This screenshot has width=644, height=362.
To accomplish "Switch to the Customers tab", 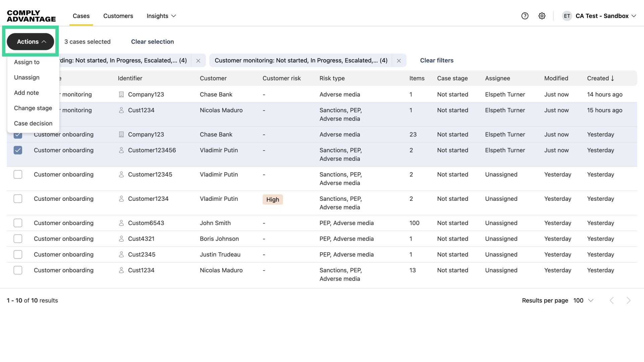I will coord(118,16).
